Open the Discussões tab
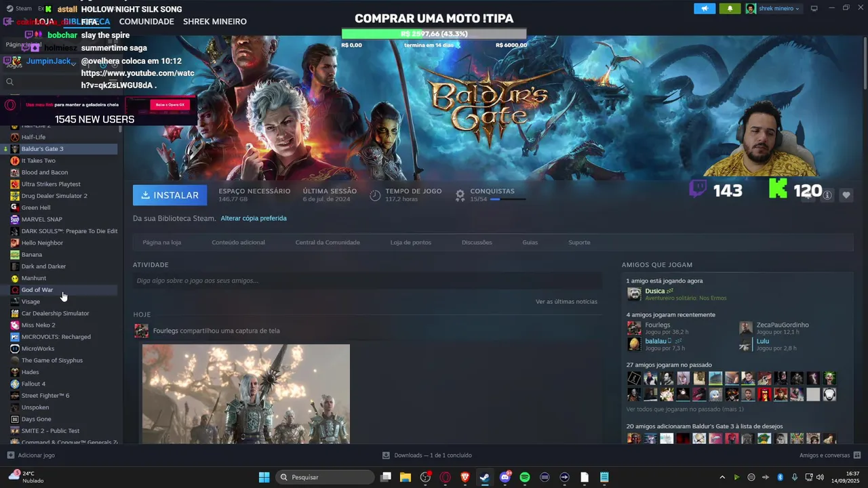This screenshot has height=488, width=868. (477, 242)
